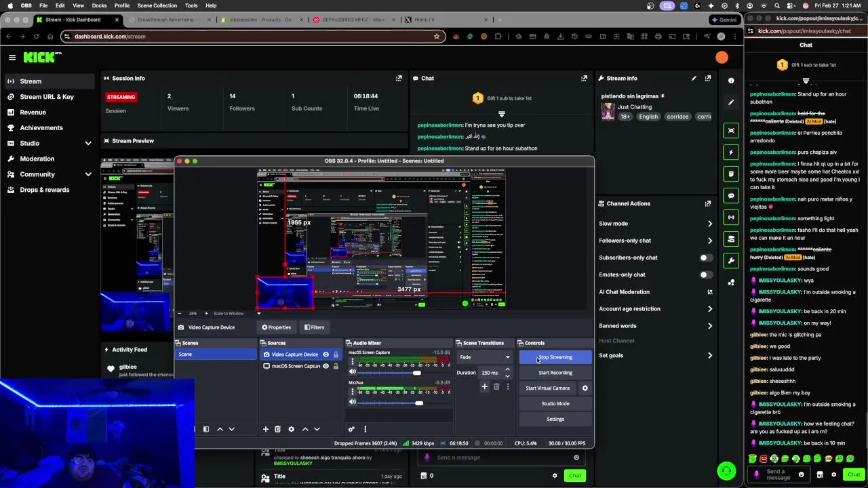Image resolution: width=868 pixels, height=488 pixels.
Task: Click Stop Streaming in OBS
Action: point(555,357)
